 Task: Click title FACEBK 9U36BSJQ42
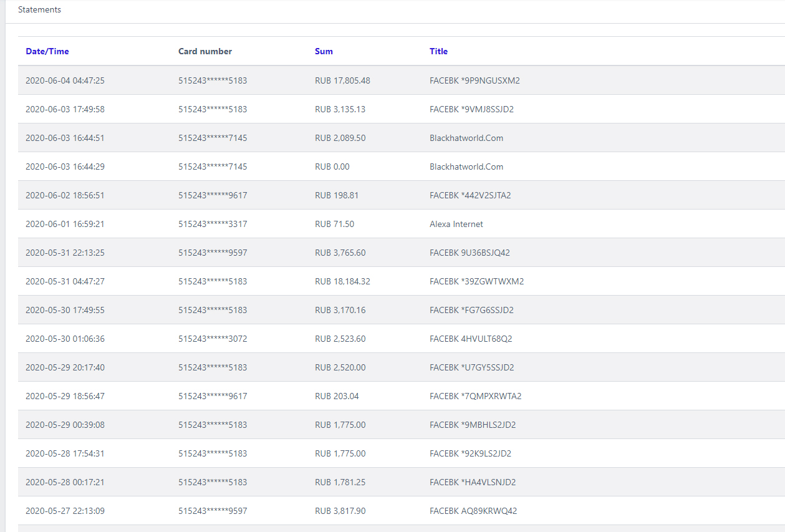point(470,253)
